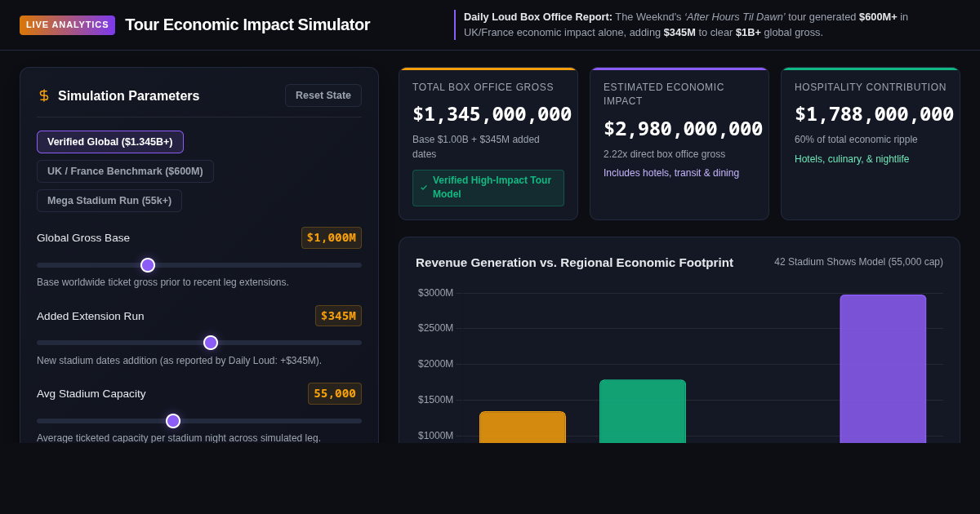Click the checkmark icon in Verified High-Impact badge
Viewport: 980px width, 514px height.
[424, 188]
